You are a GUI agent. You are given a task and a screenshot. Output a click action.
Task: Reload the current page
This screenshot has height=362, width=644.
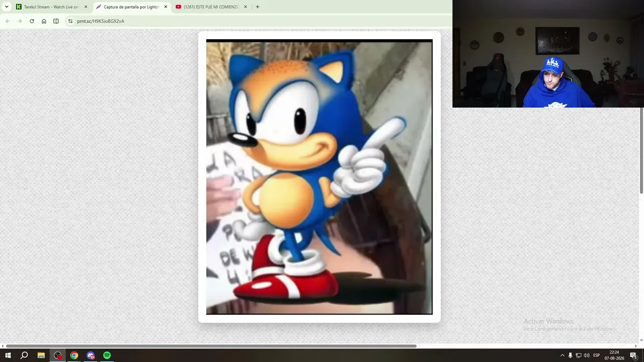click(x=32, y=21)
